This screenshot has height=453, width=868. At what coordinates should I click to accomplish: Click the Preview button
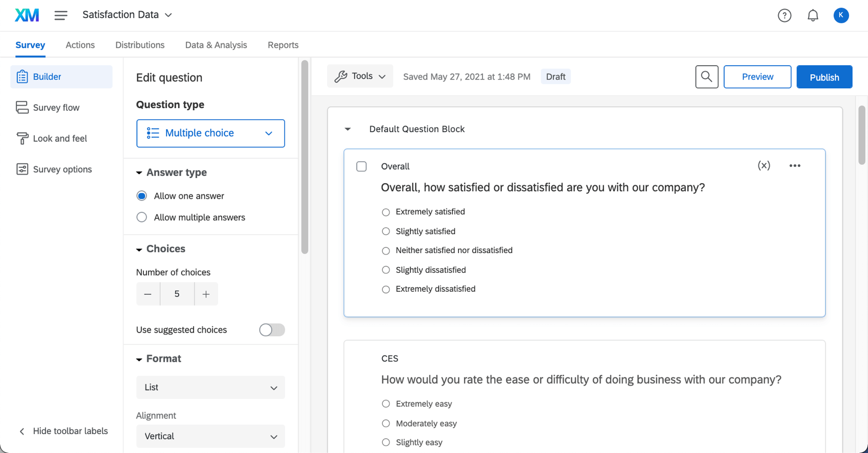(757, 77)
